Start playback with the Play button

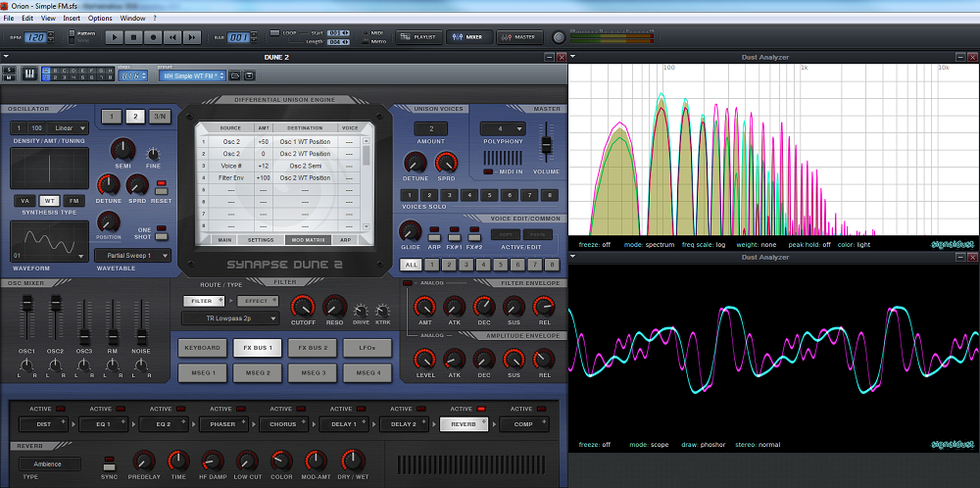(114, 37)
